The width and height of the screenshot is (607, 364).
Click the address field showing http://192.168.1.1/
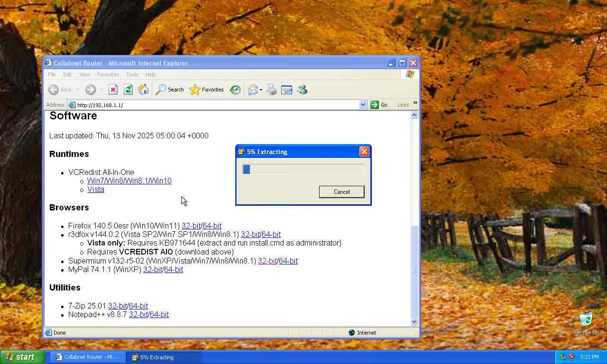click(218, 105)
